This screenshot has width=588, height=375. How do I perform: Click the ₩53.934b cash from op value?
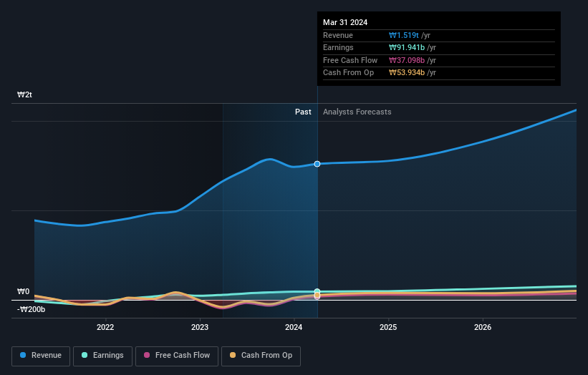(407, 73)
